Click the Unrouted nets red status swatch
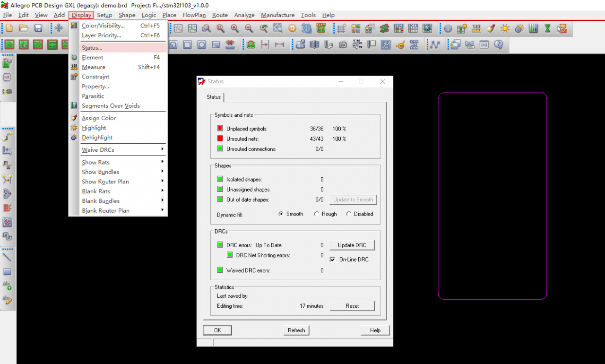The image size is (605, 364). [x=220, y=139]
